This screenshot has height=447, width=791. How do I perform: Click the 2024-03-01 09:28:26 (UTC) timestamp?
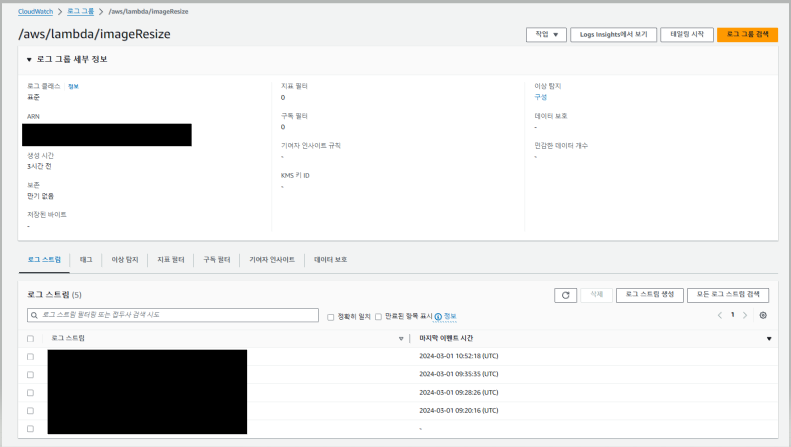click(459, 393)
